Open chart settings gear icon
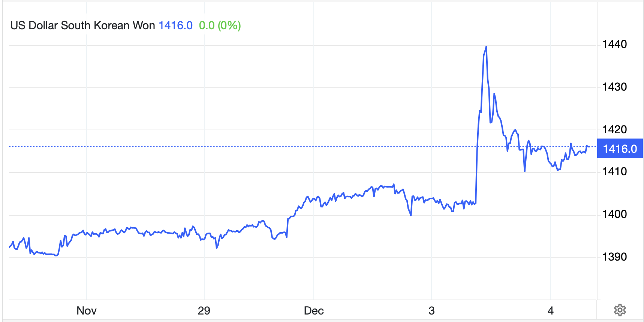 click(x=620, y=310)
